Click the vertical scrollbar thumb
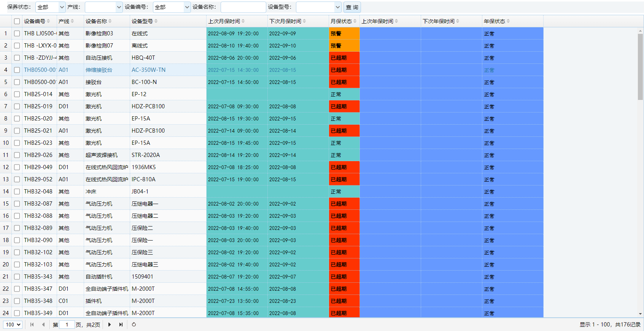The width and height of the screenshot is (644, 331). click(640, 67)
